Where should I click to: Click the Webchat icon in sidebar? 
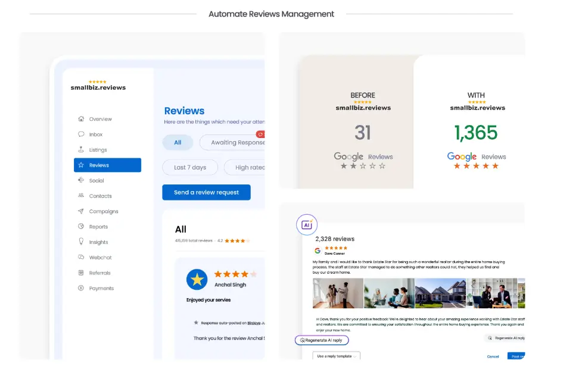81,257
